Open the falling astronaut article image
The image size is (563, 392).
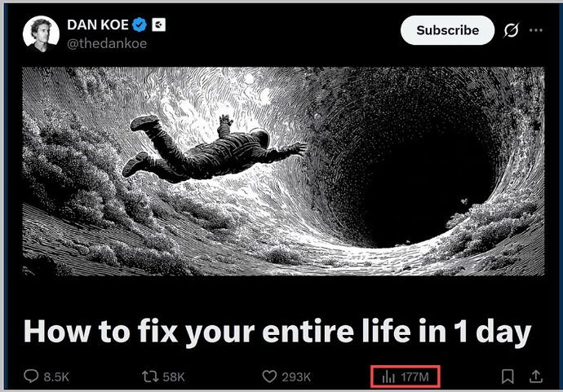pyautogui.click(x=283, y=171)
